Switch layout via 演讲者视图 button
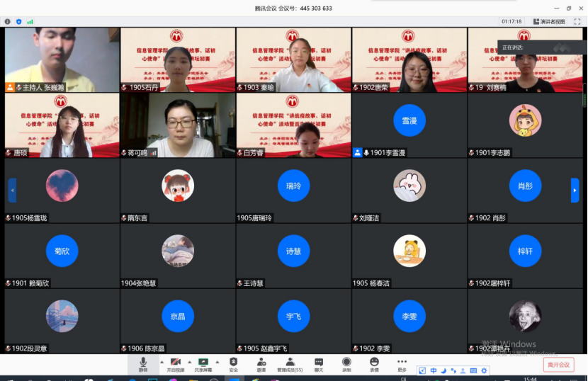 coord(549,21)
